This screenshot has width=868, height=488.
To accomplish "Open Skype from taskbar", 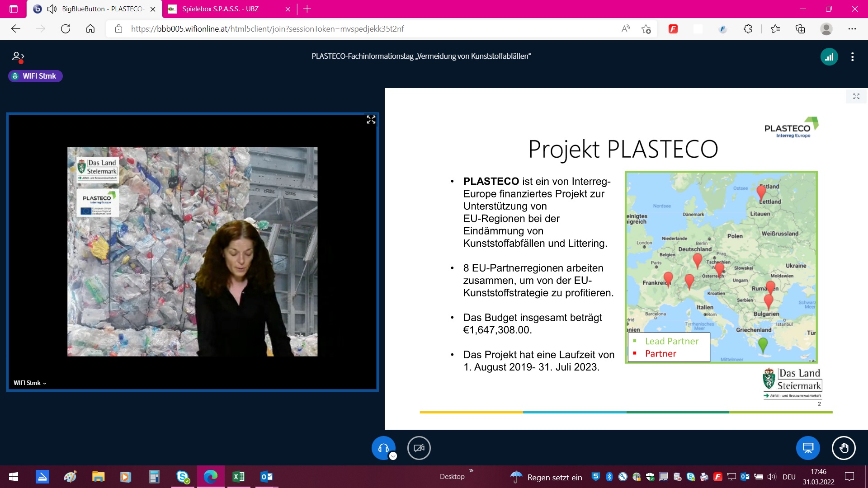I will click(183, 477).
